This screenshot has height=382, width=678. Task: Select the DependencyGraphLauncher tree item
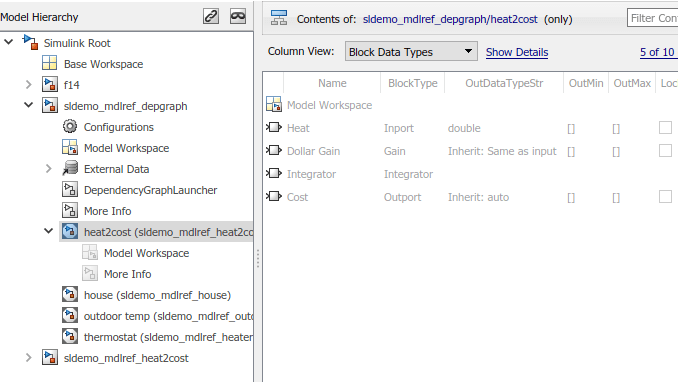[150, 190]
